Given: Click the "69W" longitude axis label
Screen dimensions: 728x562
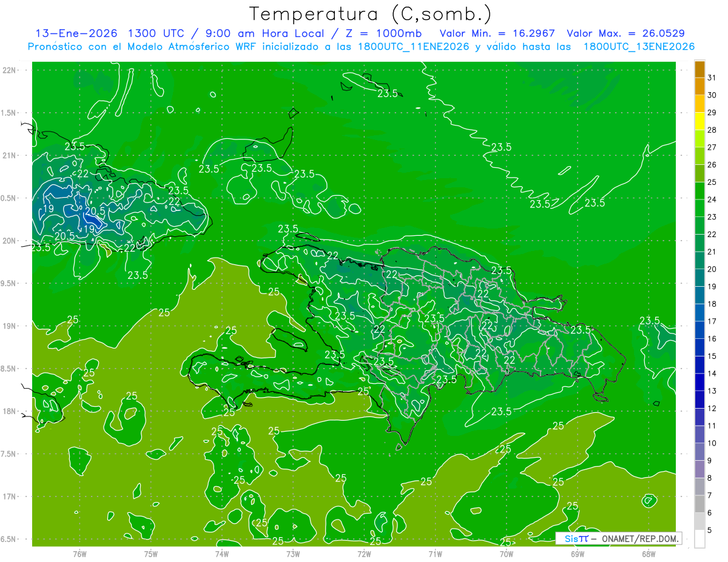Looking at the screenshot, I should point(578,554).
